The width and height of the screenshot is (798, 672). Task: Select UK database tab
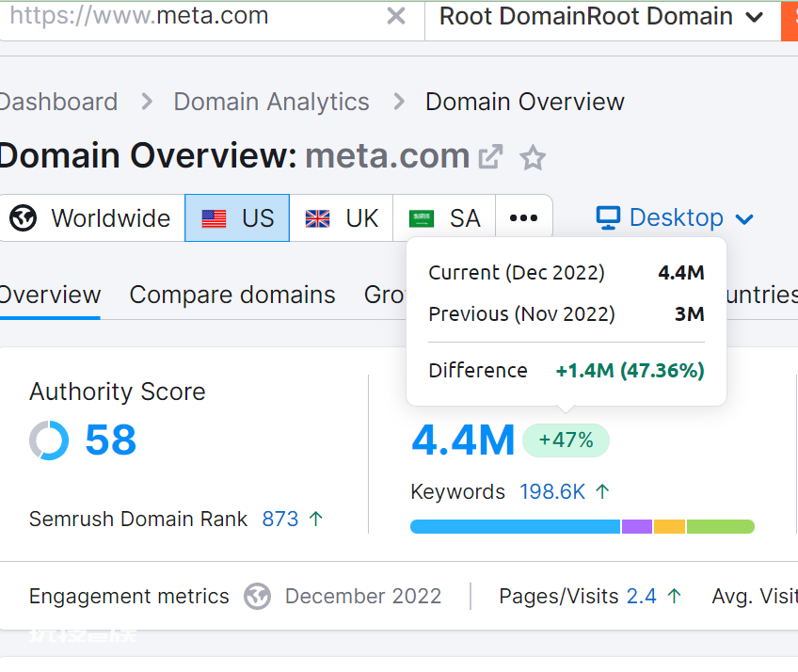click(341, 218)
